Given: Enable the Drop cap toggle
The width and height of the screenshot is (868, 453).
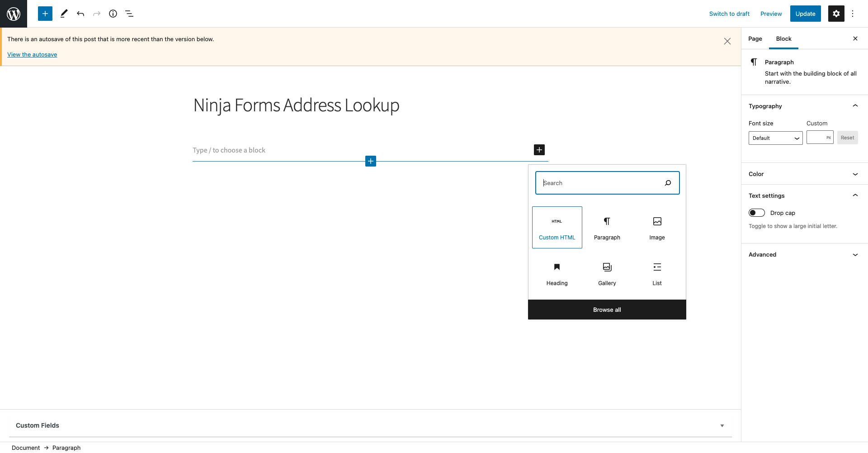Looking at the screenshot, I should 756,213.
